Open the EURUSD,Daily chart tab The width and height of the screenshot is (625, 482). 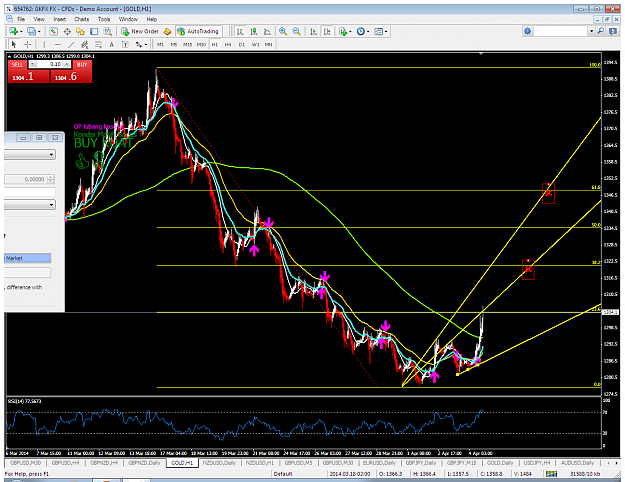click(x=379, y=463)
